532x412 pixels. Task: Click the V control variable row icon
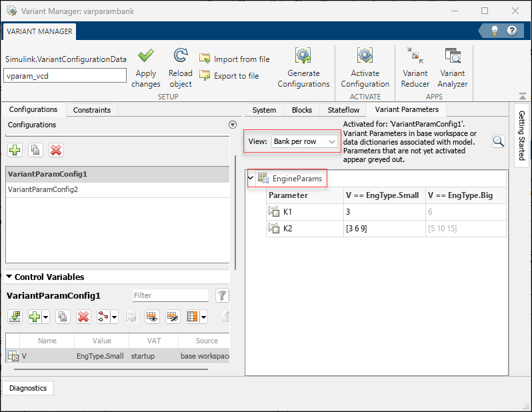click(13, 356)
